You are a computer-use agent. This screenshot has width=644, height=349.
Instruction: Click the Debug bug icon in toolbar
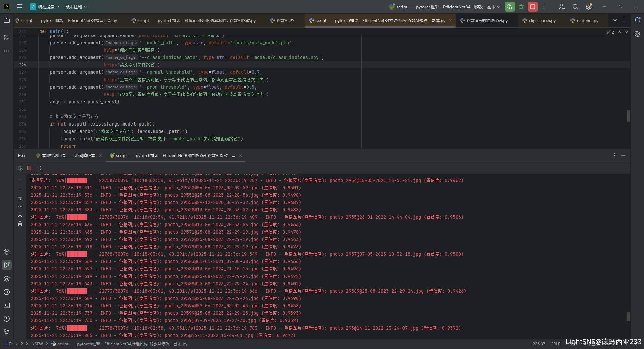click(x=521, y=7)
